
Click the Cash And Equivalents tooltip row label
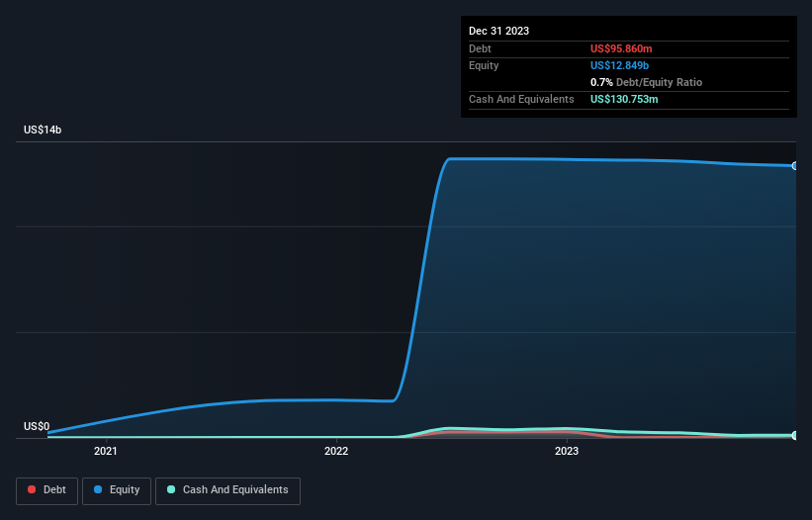(521, 99)
